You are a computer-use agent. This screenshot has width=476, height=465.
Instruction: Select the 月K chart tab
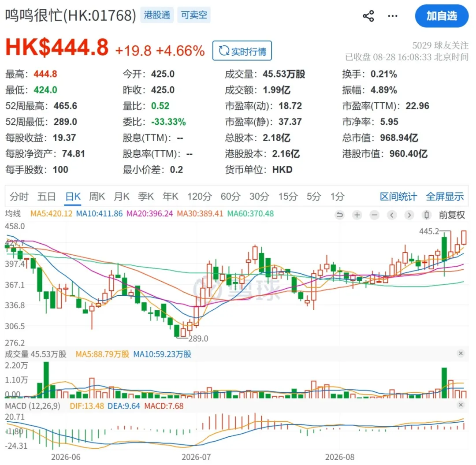[122, 197]
